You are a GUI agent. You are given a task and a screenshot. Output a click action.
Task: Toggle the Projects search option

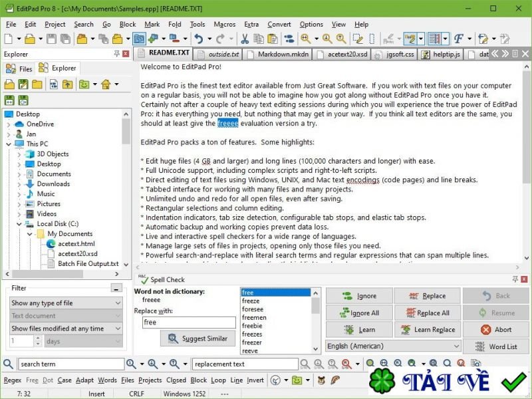[150, 380]
